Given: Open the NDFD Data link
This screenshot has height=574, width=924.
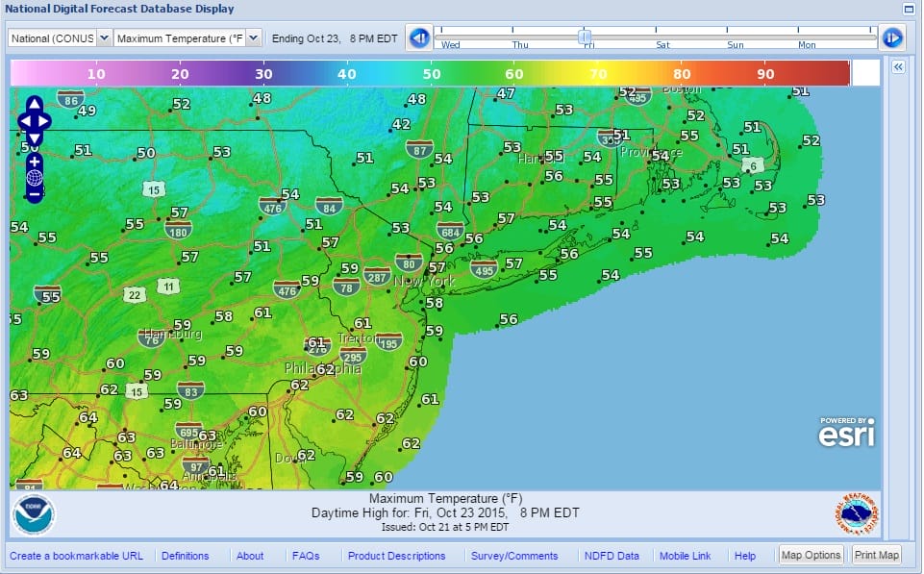Looking at the screenshot, I should pyautogui.click(x=611, y=556).
